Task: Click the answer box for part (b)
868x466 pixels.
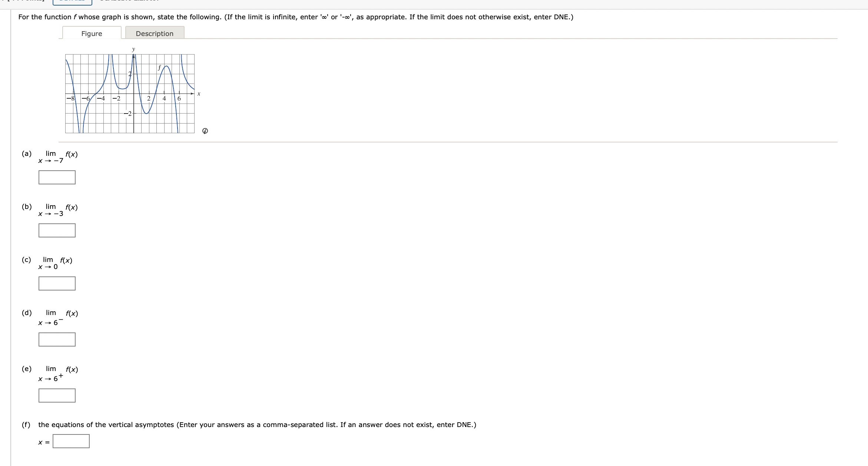Action: [x=57, y=230]
